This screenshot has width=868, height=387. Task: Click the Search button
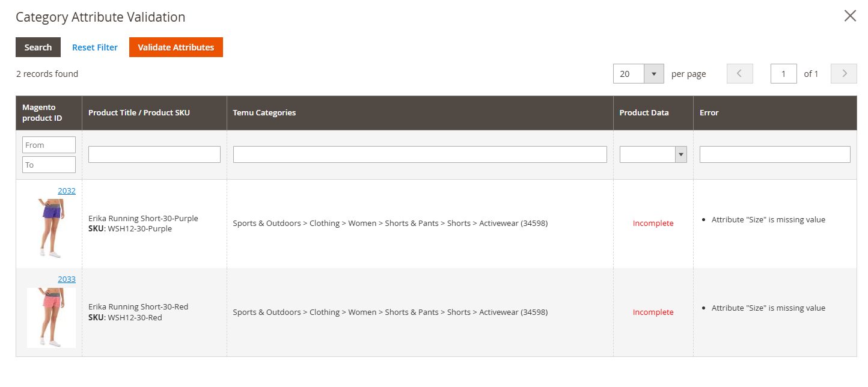[38, 47]
